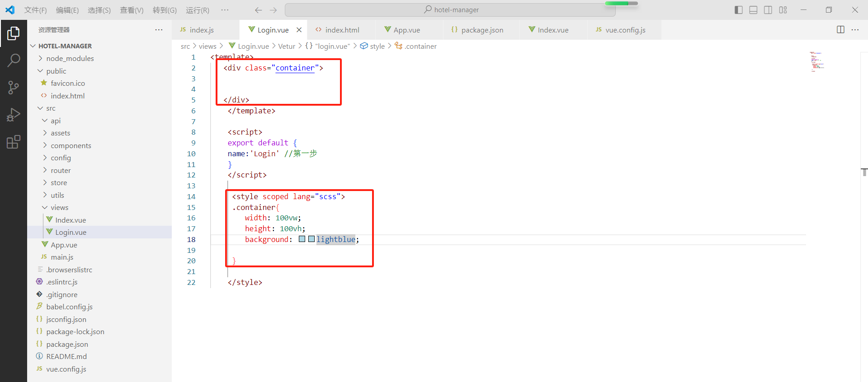
Task: Click the views breadcrumb segment
Action: 208,46
